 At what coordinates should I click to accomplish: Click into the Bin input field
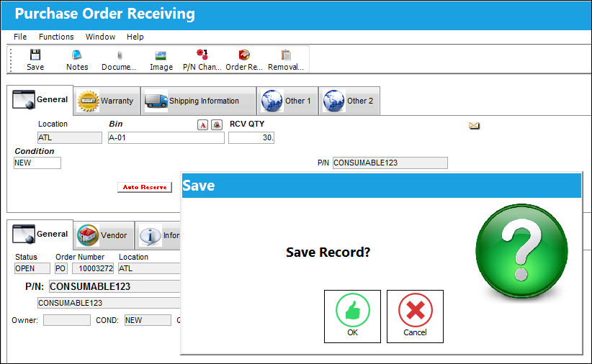coord(166,137)
